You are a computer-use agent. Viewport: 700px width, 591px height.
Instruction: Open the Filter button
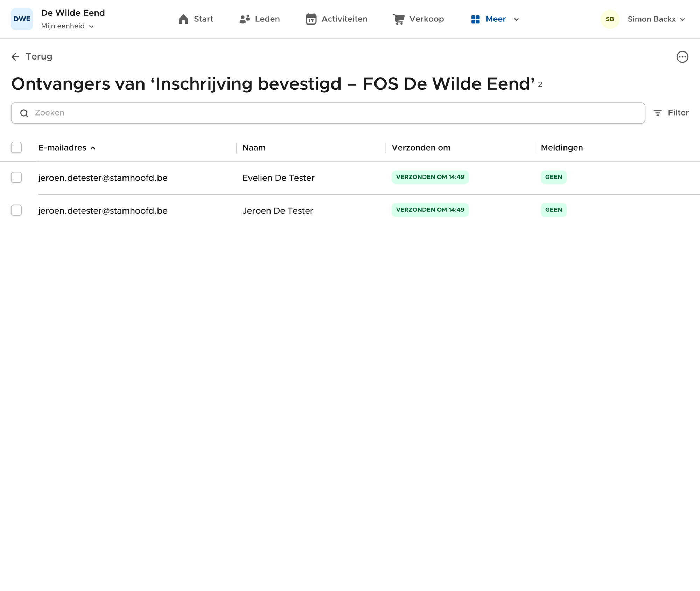671,113
